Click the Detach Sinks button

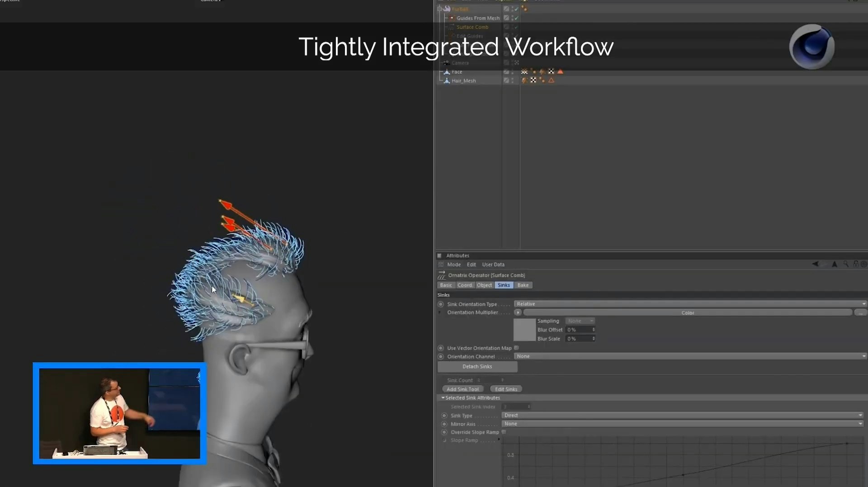[477, 367]
